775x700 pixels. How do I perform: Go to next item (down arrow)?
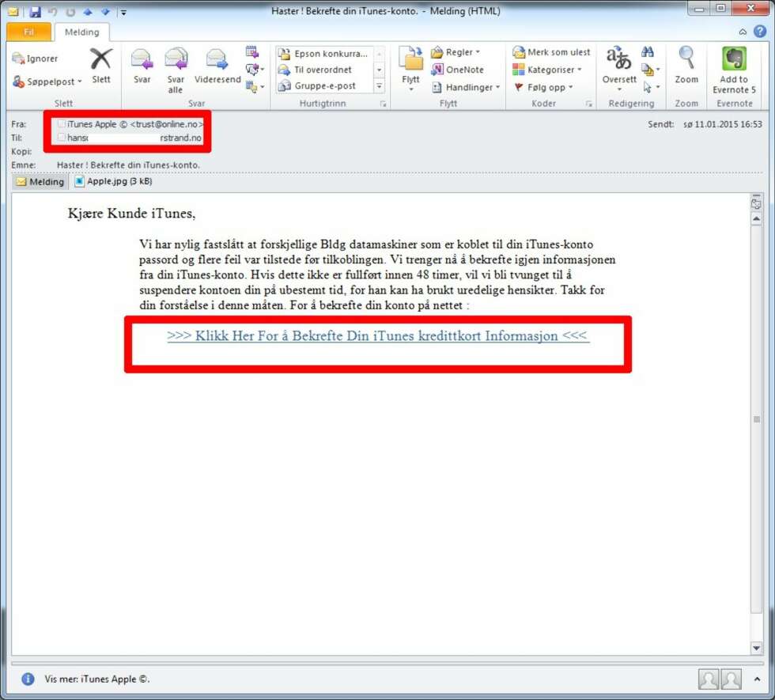pos(105,11)
